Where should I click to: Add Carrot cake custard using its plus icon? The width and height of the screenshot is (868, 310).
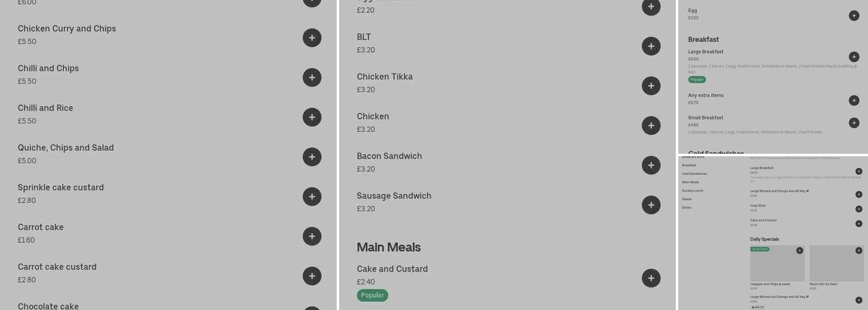coord(312,276)
